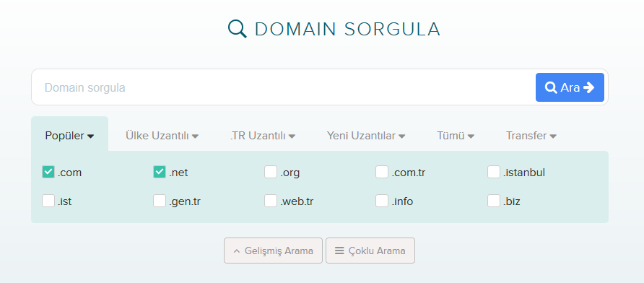The height and width of the screenshot is (283, 644).
Task: Click the list icon on Çoklu Arama
Action: click(x=339, y=250)
